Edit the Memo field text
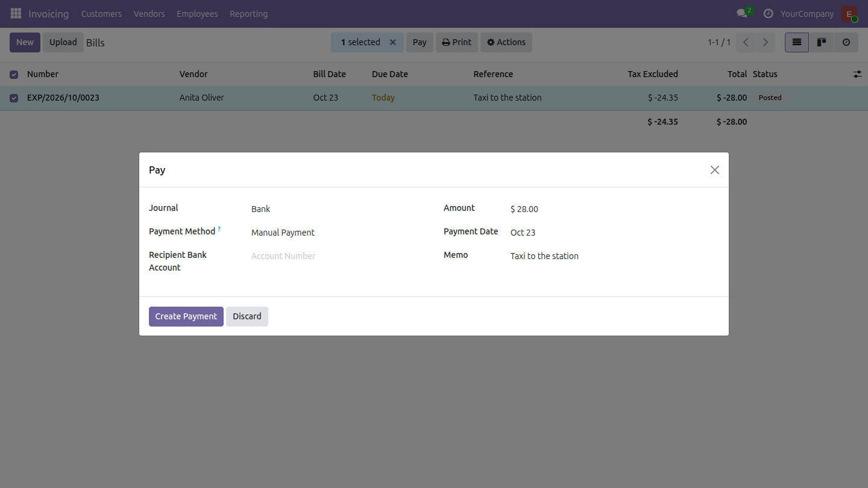 pos(614,256)
